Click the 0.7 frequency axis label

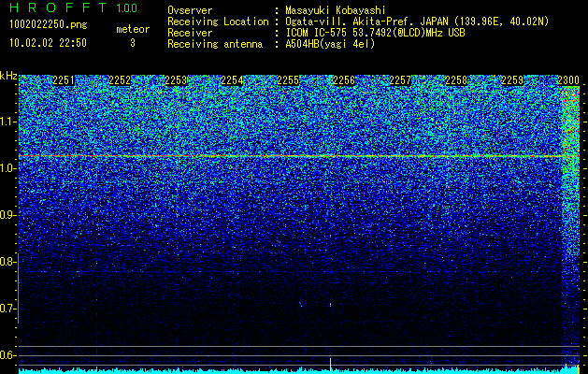pyautogui.click(x=7, y=309)
